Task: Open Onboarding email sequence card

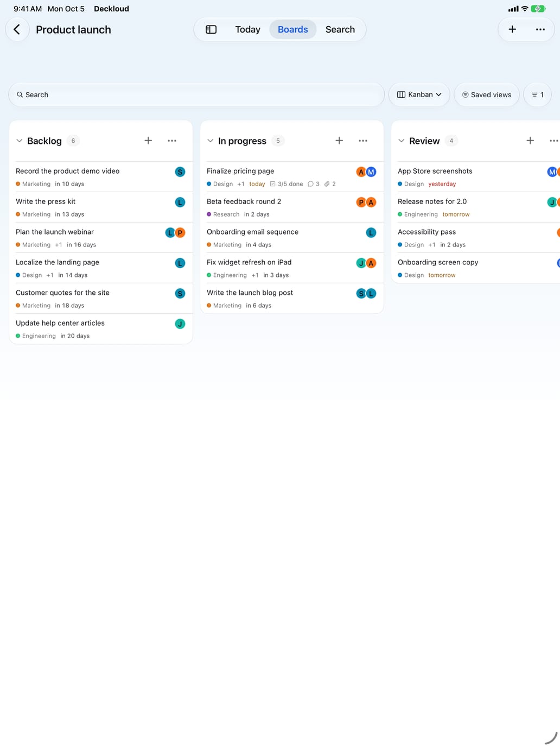Action: 292,238
